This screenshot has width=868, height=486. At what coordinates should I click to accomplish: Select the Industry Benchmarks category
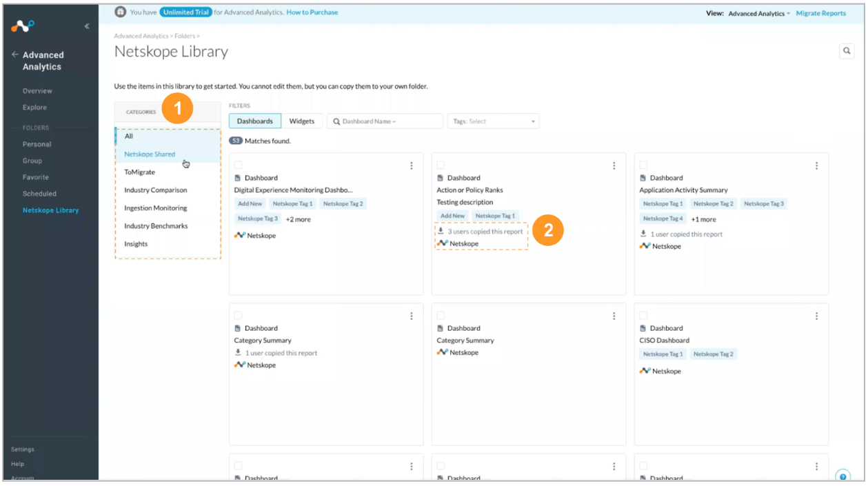(x=168, y=226)
